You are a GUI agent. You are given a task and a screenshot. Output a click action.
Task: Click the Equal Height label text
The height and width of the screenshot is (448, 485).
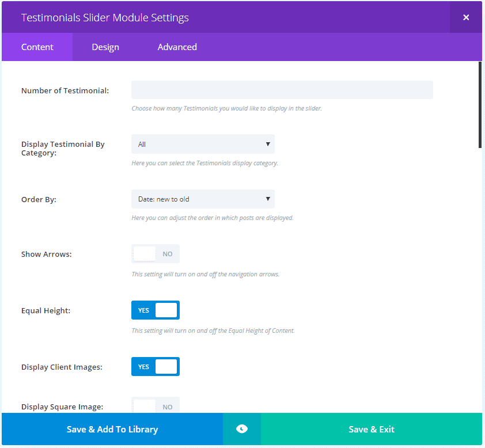tap(46, 310)
